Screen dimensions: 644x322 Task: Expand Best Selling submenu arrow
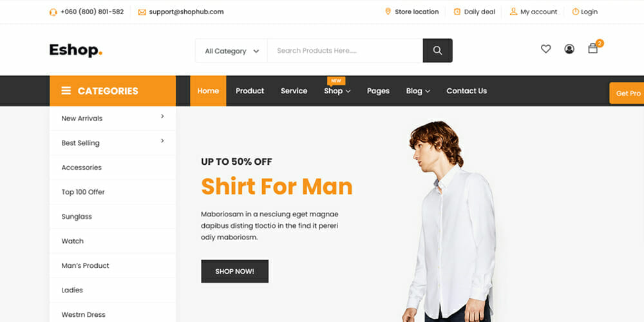(x=162, y=141)
